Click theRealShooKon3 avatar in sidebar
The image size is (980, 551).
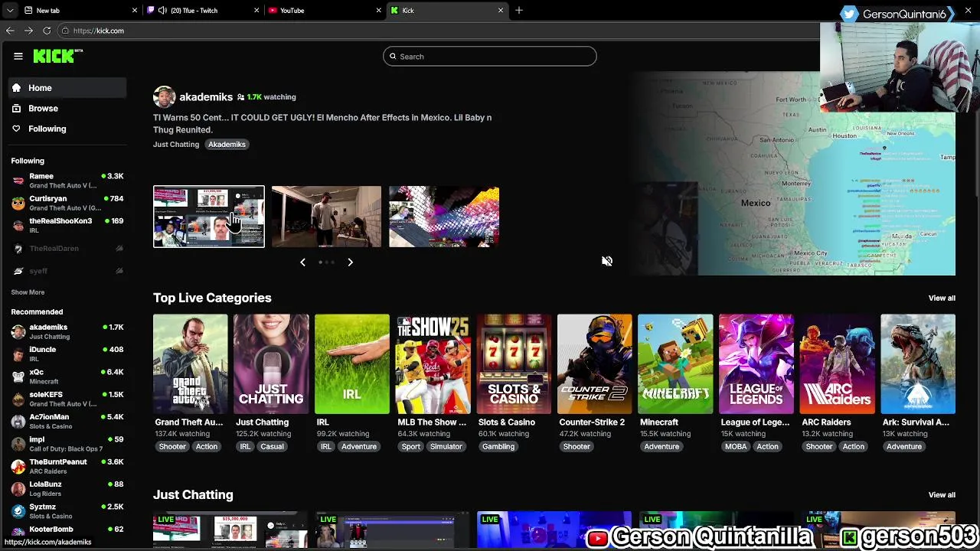(x=18, y=225)
